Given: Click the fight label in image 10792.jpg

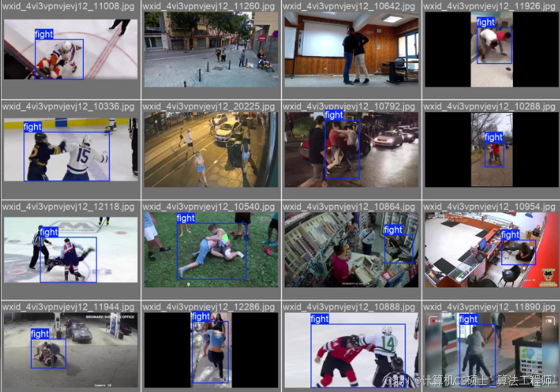Looking at the screenshot, I should [334, 115].
